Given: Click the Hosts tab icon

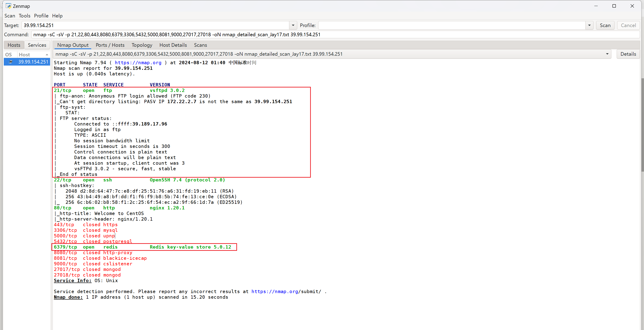Looking at the screenshot, I should 14,45.
